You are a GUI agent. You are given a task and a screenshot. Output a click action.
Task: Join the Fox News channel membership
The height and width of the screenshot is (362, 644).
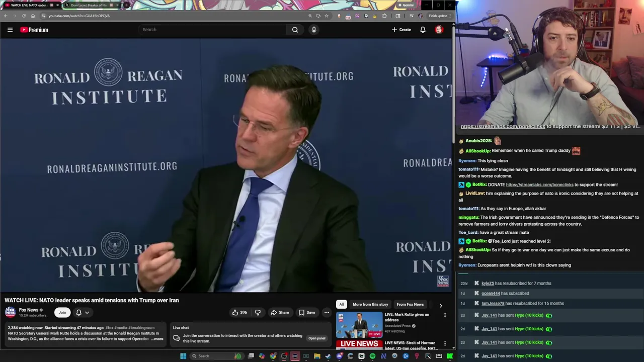coord(62,313)
